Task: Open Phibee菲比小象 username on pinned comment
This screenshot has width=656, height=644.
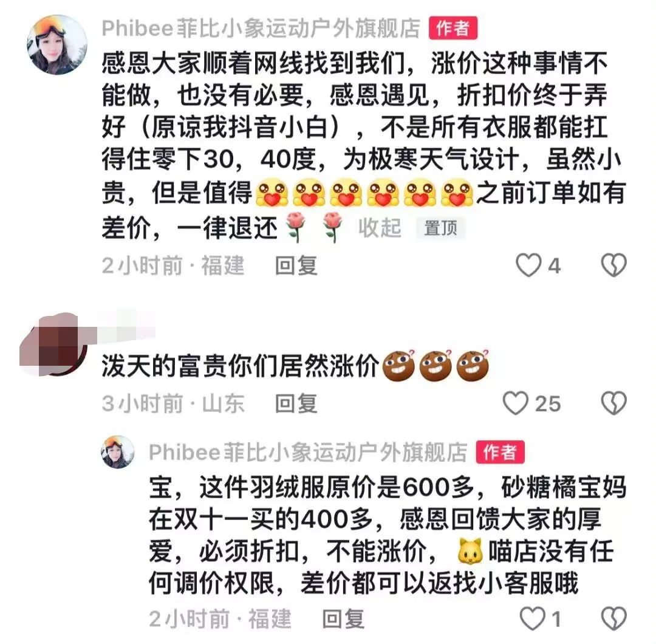Action: pyautogui.click(x=261, y=29)
